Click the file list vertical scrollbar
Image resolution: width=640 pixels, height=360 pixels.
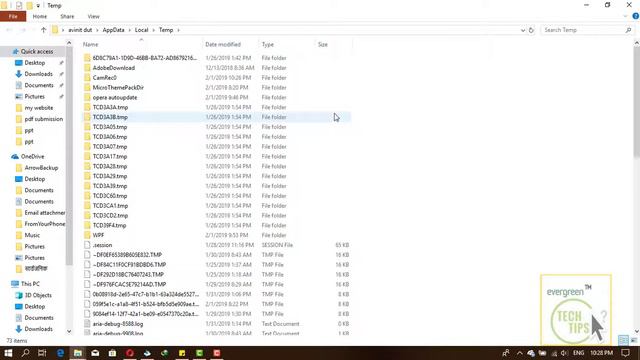coord(636,102)
